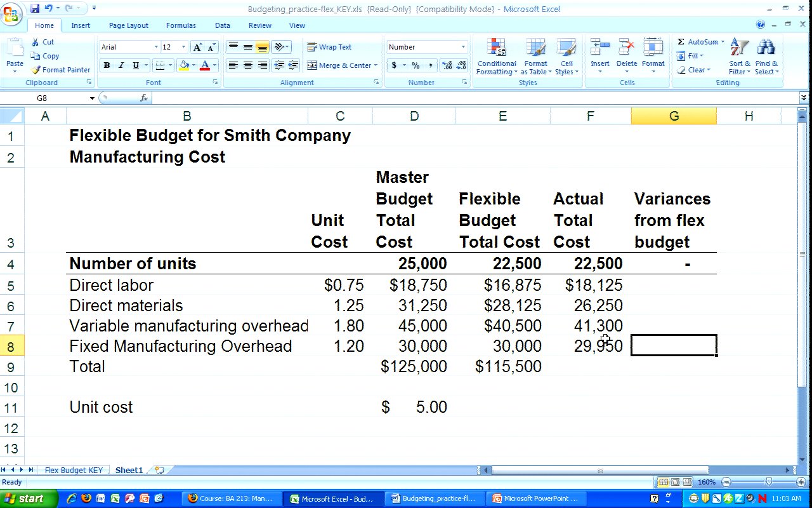This screenshot has width=812, height=508.
Task: Click the Grow Font icon
Action: coord(198,47)
